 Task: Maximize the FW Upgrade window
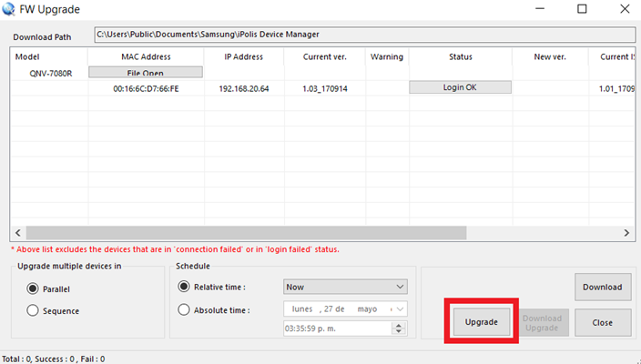[582, 8]
